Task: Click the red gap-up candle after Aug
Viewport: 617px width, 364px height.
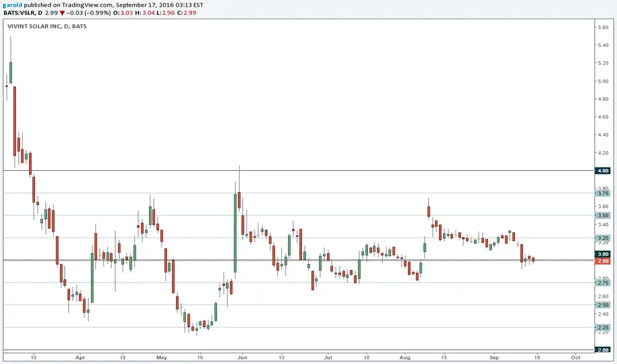Action: pyautogui.click(x=428, y=211)
